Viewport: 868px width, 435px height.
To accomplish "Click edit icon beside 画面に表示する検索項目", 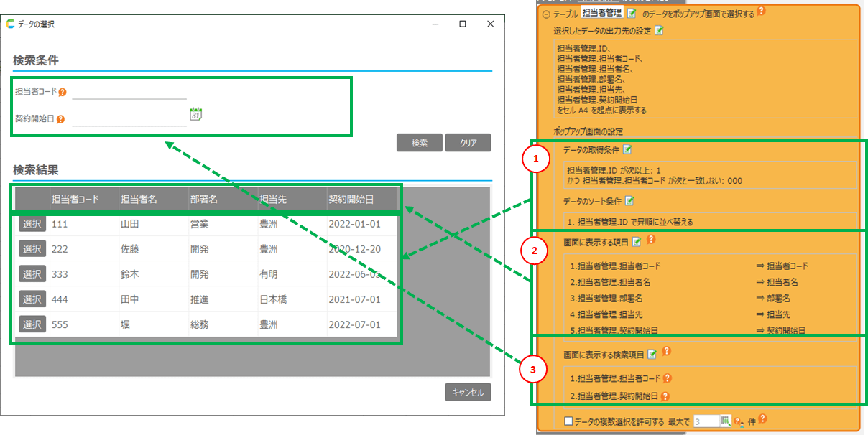I will (x=652, y=354).
